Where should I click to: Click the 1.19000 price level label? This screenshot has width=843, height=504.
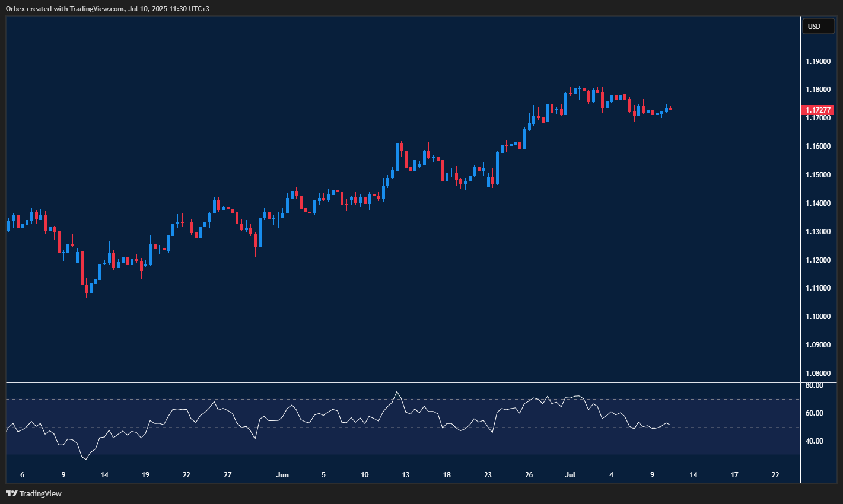click(818, 61)
